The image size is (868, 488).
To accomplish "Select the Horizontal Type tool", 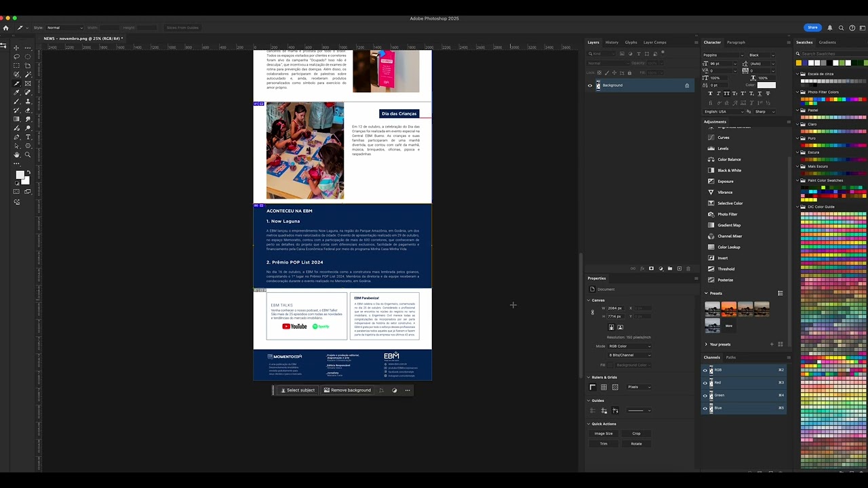I will coord(28,137).
